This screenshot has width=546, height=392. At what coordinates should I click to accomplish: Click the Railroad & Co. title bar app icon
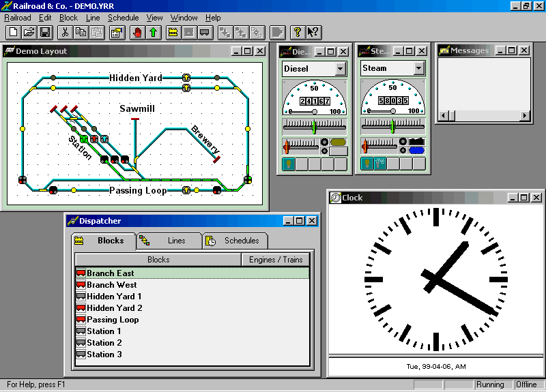6,6
